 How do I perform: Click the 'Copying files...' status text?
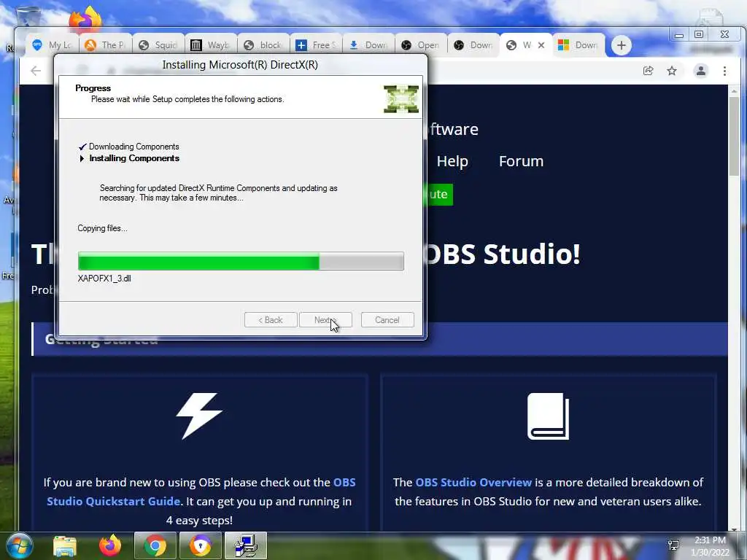pos(102,228)
